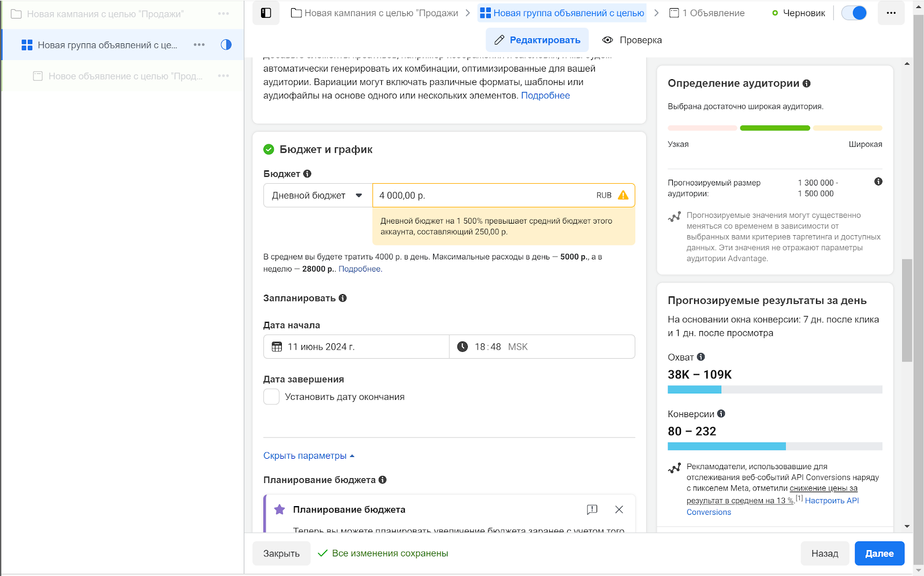Click 'Далее' button
This screenshot has height=576, width=924.
point(880,553)
